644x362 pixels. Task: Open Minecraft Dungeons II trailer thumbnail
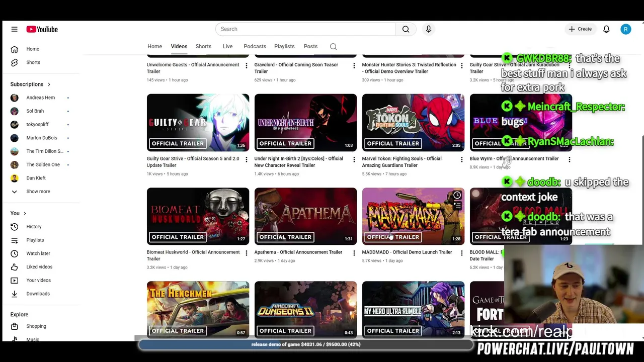tap(305, 310)
